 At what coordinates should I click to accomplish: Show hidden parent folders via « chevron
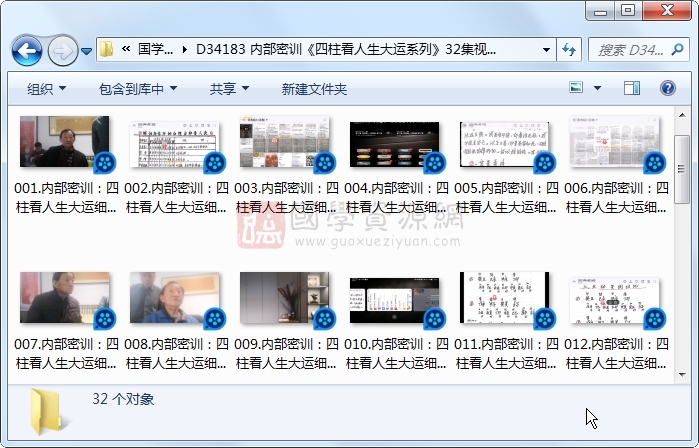pos(126,49)
